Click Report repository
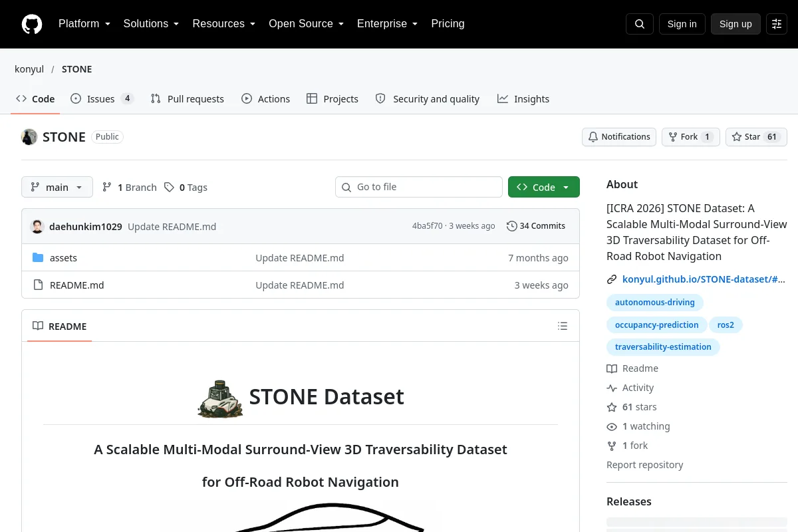 pos(644,465)
